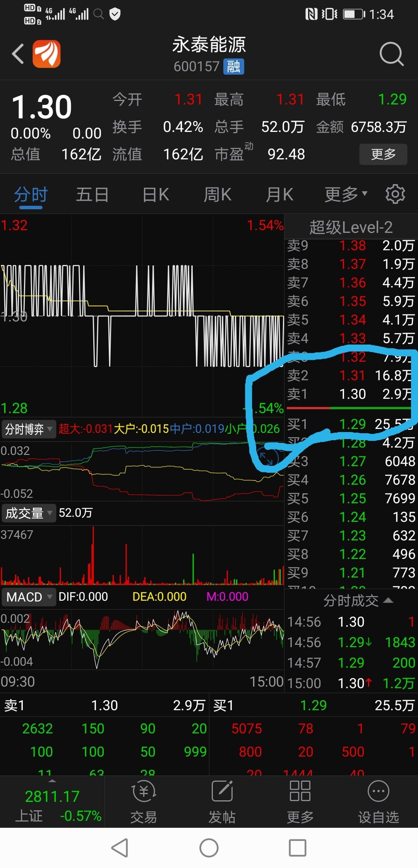The height and width of the screenshot is (868, 418).
Task: Tap the 永泰能源 stock title
Action: 209,45
